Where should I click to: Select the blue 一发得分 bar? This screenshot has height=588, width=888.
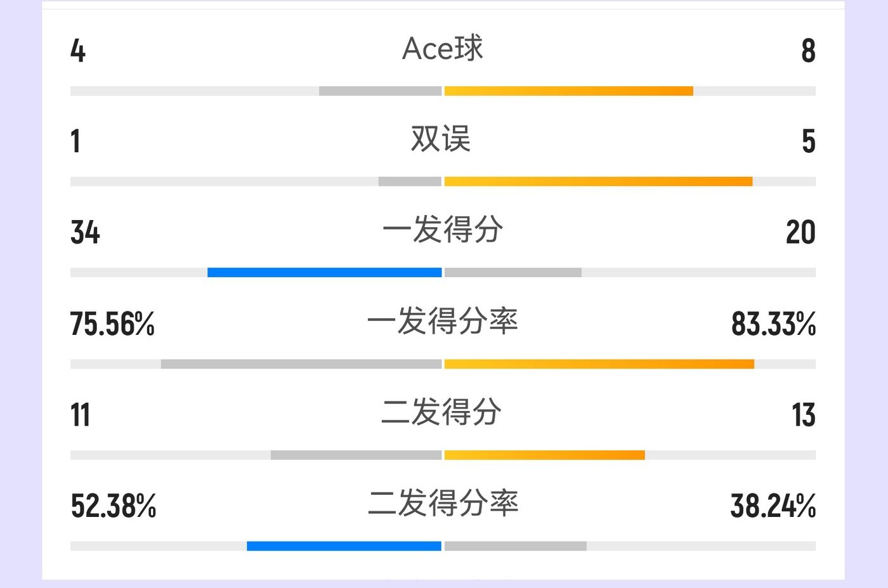point(324,273)
